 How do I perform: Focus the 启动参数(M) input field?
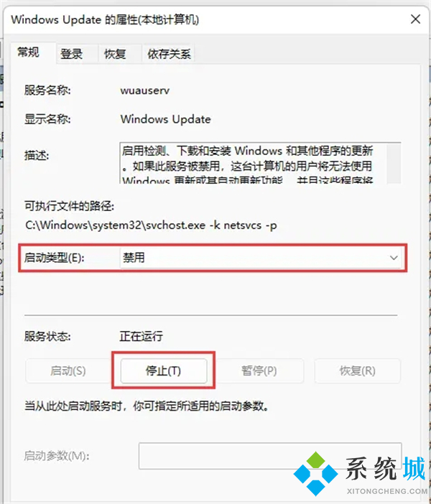coord(270,456)
